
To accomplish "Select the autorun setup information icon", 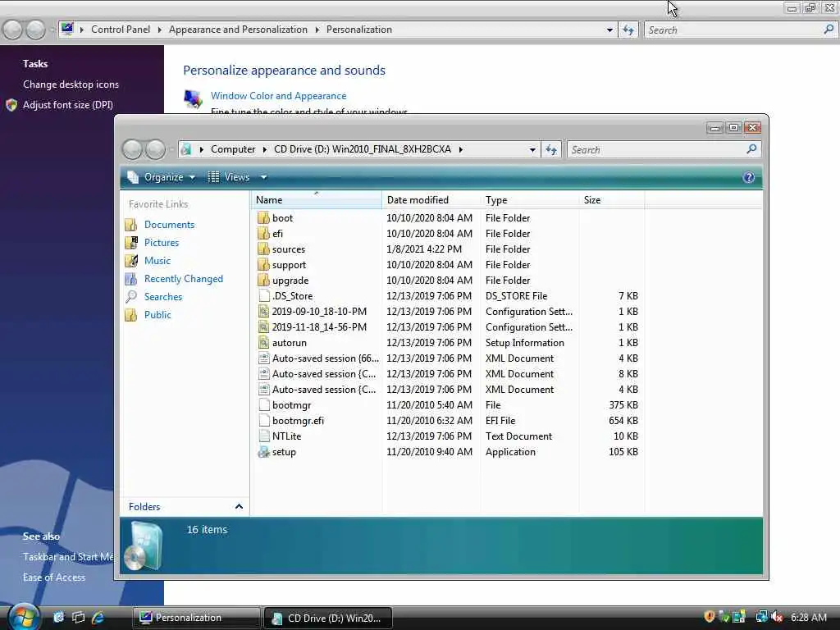I will 263,342.
